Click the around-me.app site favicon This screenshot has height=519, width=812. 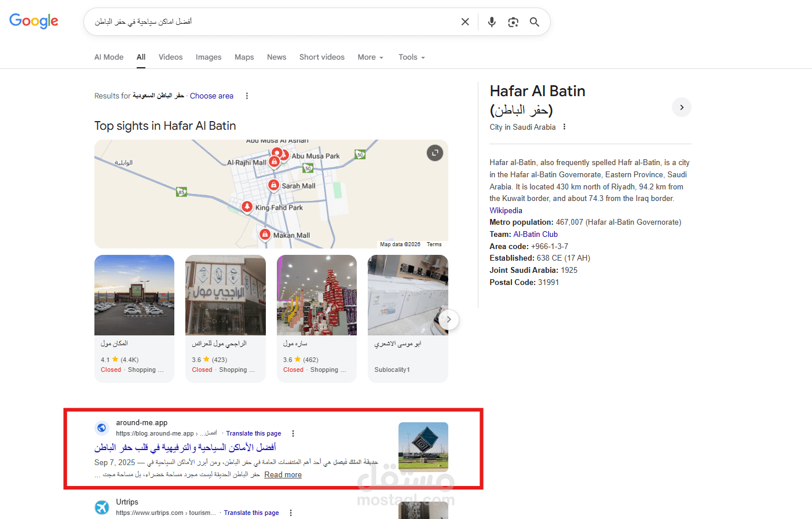(x=102, y=427)
